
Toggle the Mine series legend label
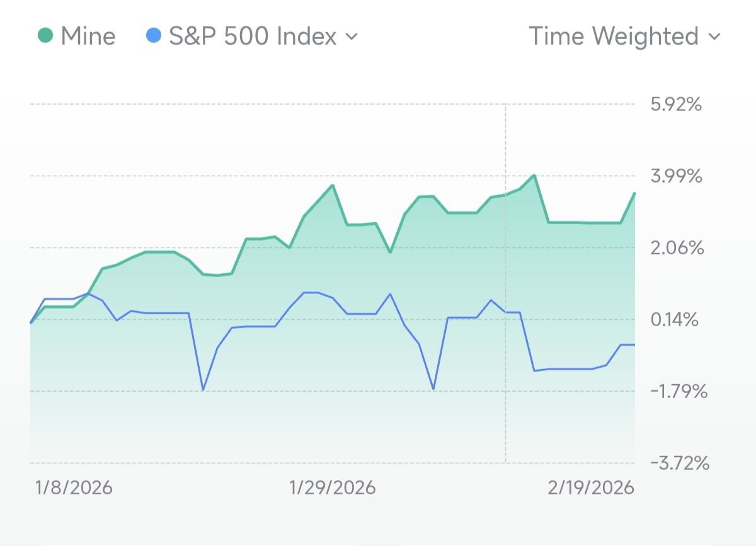[x=88, y=36]
